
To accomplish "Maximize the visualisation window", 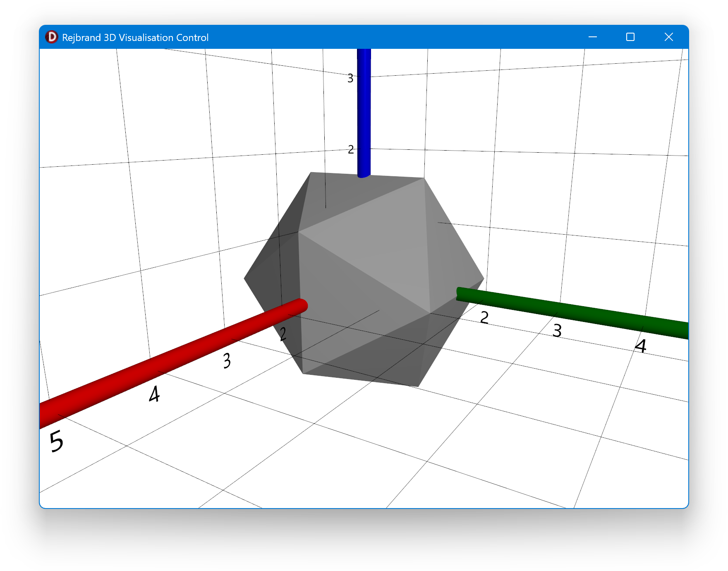I will [630, 37].
